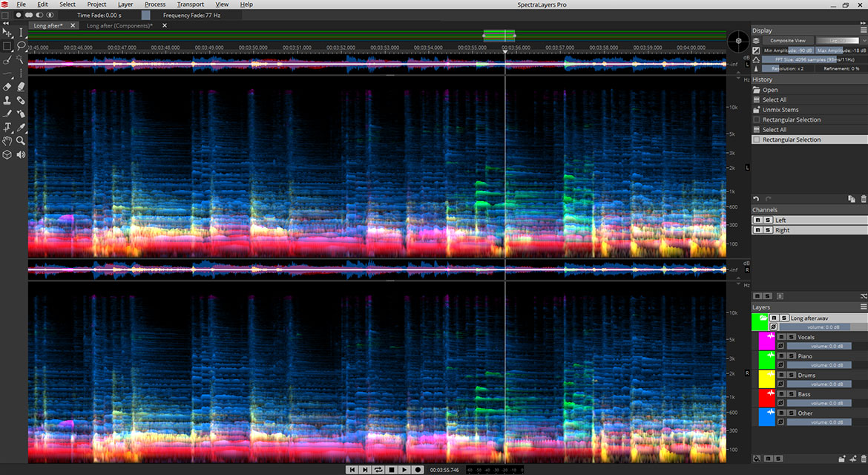This screenshot has width=868, height=475.
Task: Select the Magic Wand tool
Action: point(21,59)
